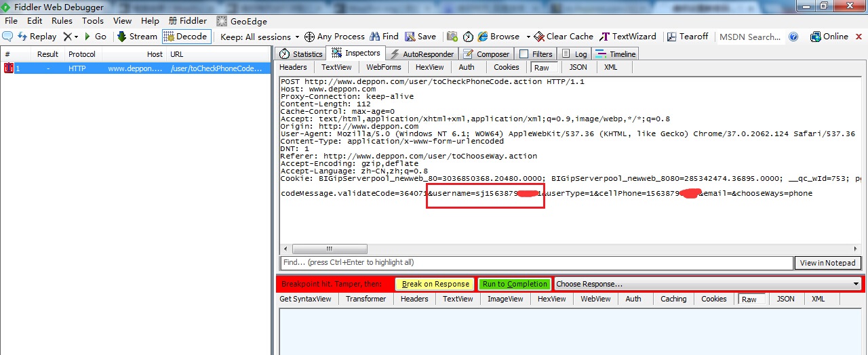Close the toolbar with red X
This screenshot has width=868, height=355.
(859, 37)
